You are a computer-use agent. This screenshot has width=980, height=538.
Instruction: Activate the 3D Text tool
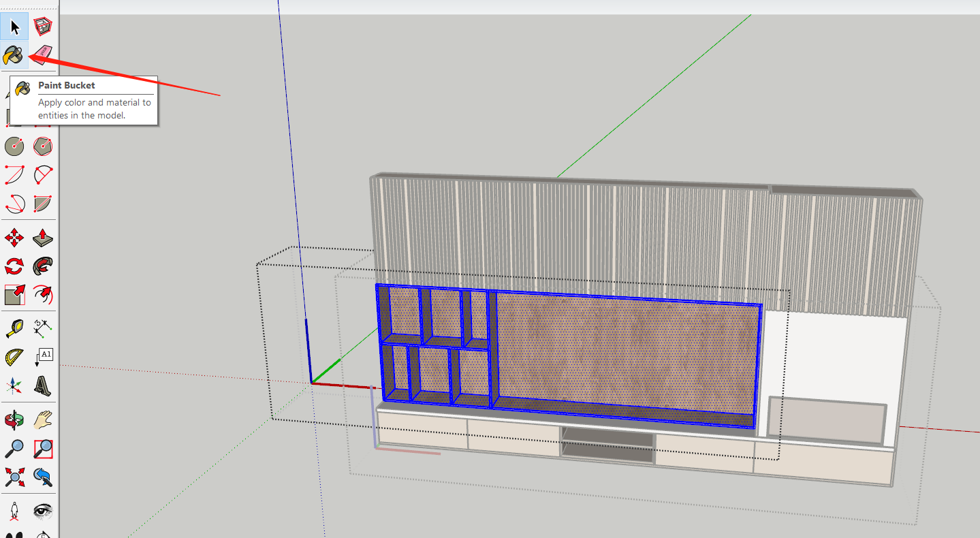(x=43, y=385)
